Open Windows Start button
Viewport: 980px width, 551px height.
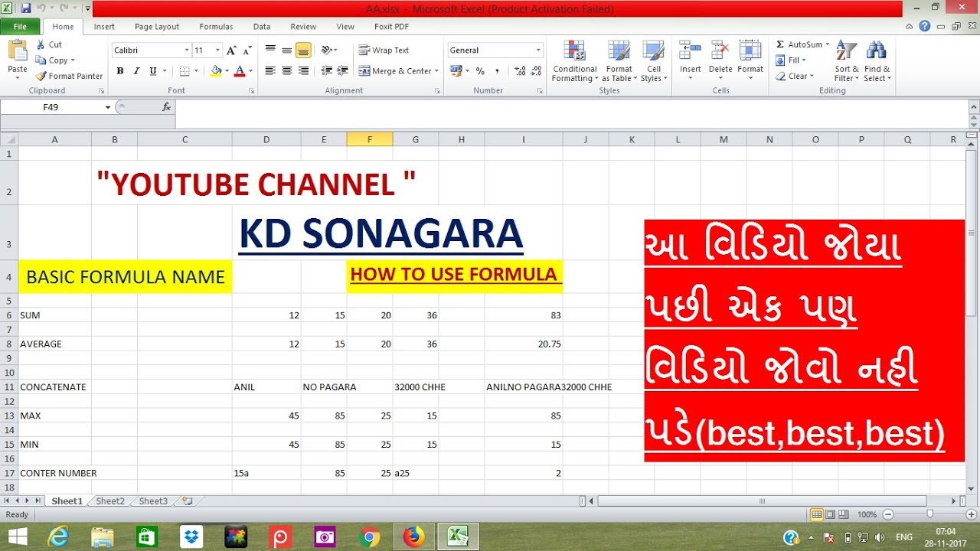pos(17,536)
